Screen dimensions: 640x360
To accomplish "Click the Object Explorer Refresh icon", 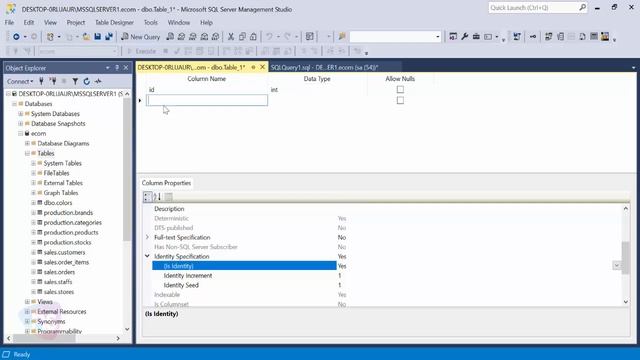I will point(87,81).
